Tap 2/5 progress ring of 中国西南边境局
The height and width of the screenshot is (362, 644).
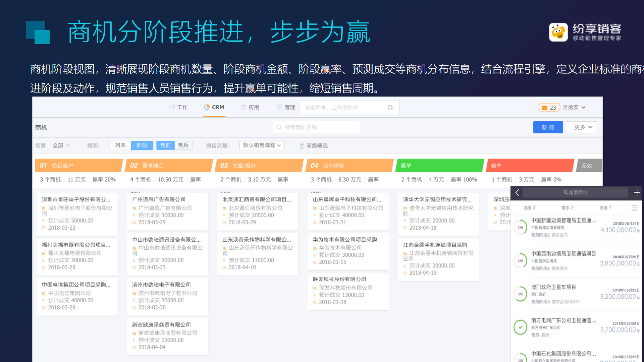(521, 260)
